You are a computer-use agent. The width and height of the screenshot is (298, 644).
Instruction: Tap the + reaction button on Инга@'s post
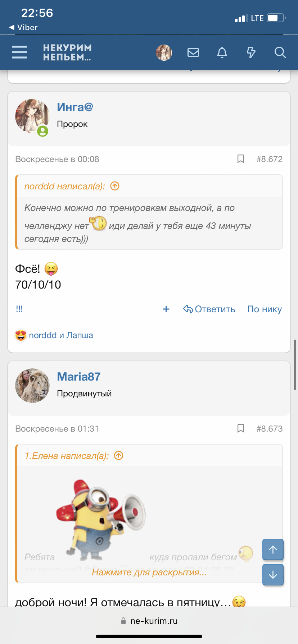(x=166, y=309)
